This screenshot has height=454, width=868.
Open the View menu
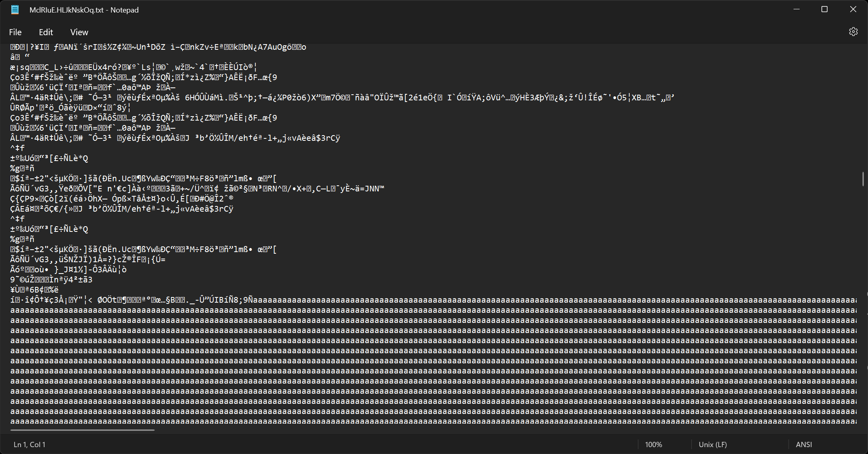(x=79, y=32)
